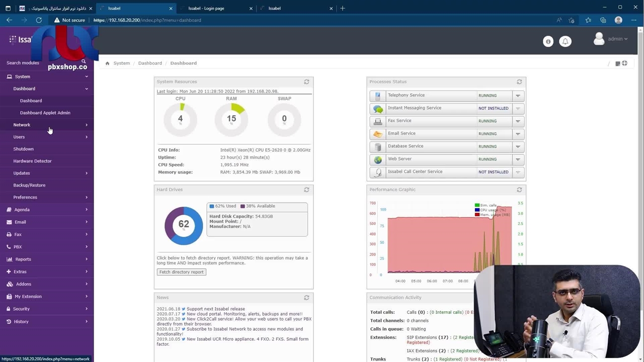The width and height of the screenshot is (644, 362).
Task: Click the browser reload page button
Action: [39, 20]
